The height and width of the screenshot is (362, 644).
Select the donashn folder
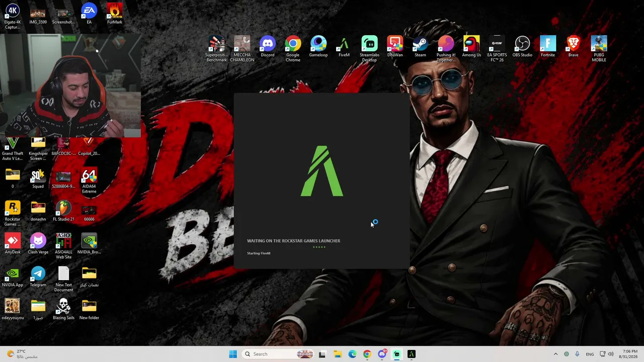(38, 211)
